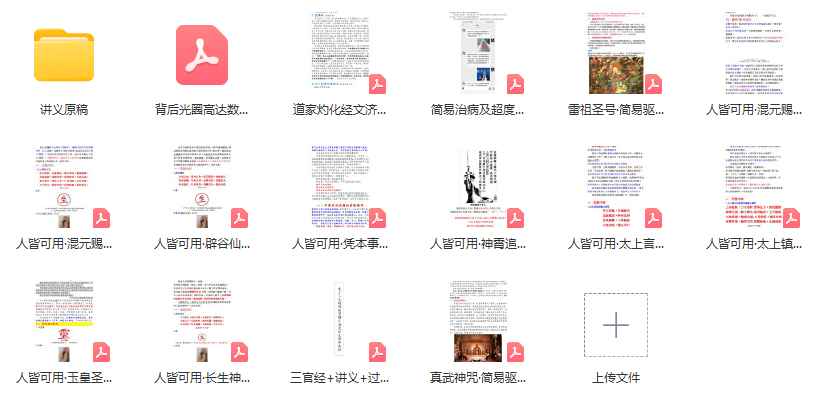
Task: Select the file name 人皆可用·太上言...
Action: click(x=616, y=243)
